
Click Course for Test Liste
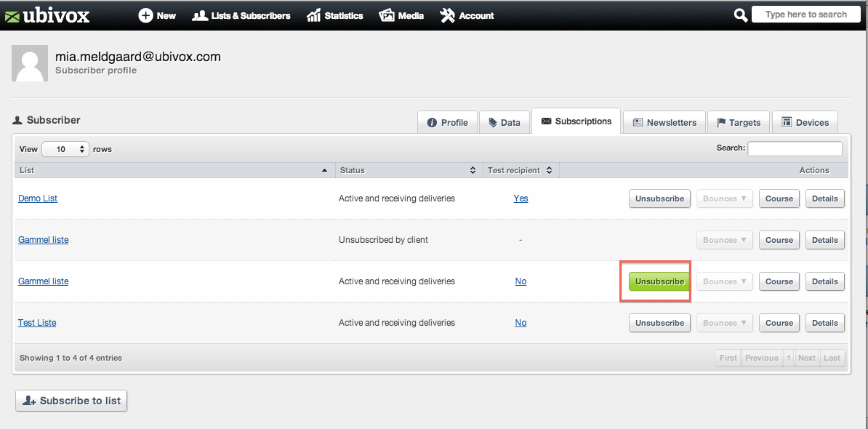point(779,324)
